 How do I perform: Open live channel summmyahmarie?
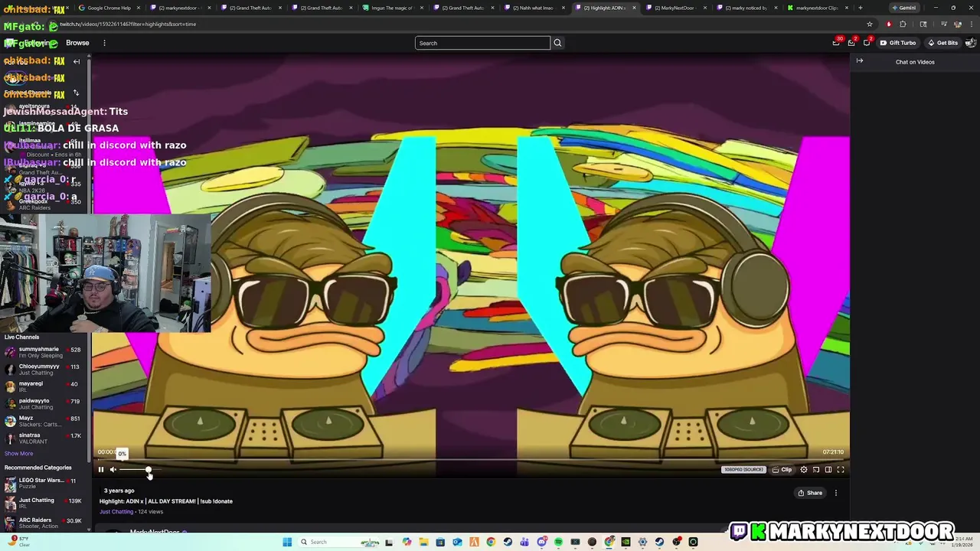tap(43, 352)
